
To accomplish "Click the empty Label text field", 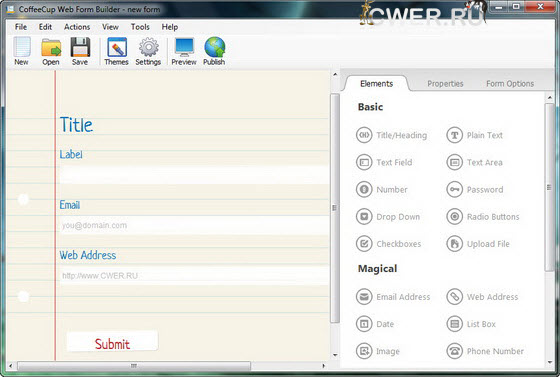I will (194, 175).
